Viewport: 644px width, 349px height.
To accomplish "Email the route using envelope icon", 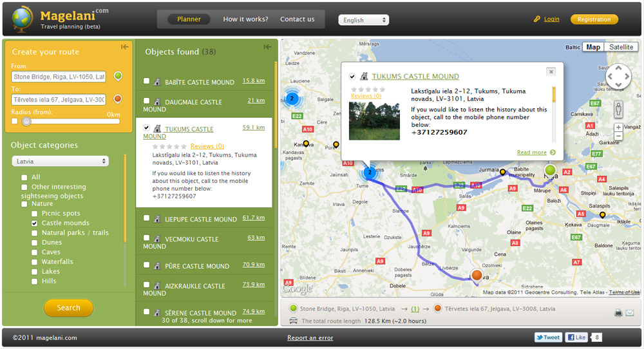I will pos(630,314).
